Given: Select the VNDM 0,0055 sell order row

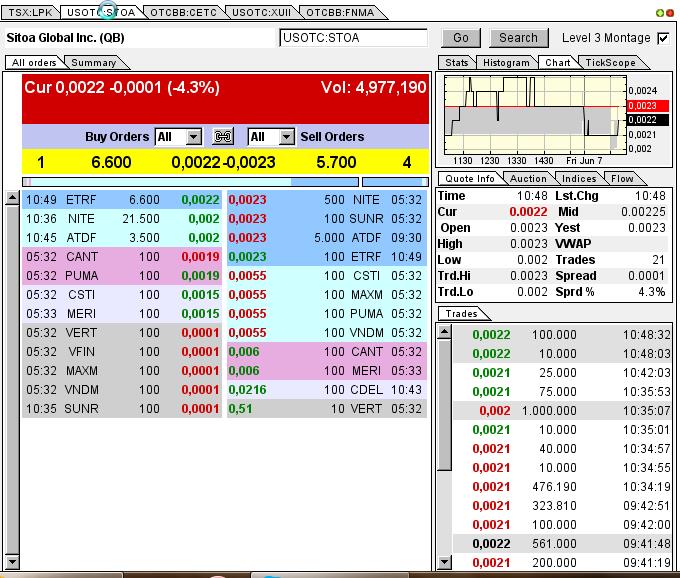Looking at the screenshot, I should (x=327, y=333).
